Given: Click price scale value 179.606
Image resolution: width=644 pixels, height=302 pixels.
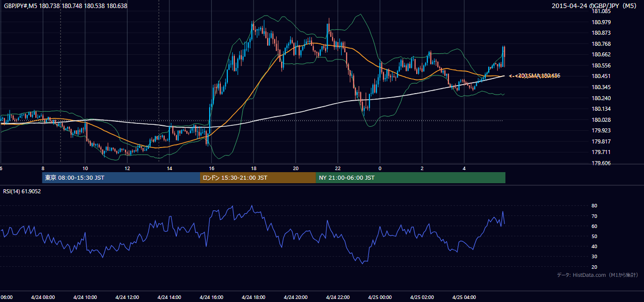Looking at the screenshot, I should point(600,163).
